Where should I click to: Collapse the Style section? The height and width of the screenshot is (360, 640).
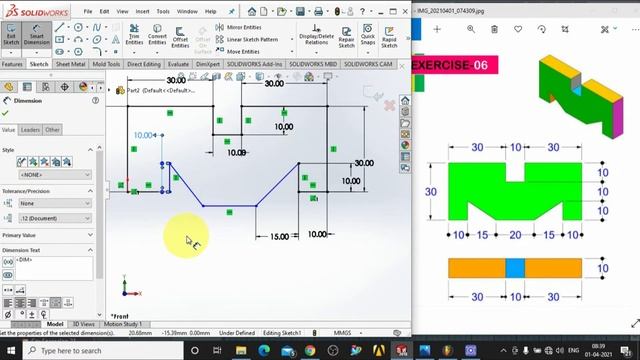pyautogui.click(x=90, y=150)
